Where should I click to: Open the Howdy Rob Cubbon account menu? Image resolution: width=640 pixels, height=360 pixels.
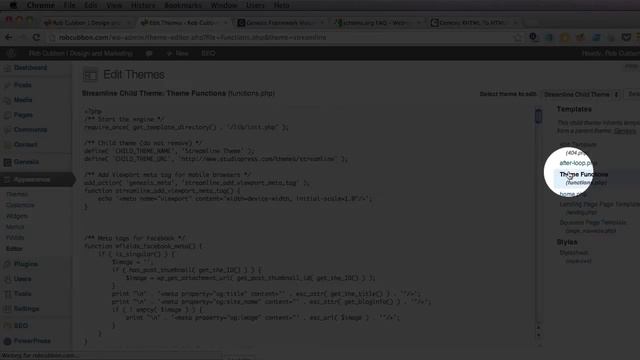(x=611, y=53)
